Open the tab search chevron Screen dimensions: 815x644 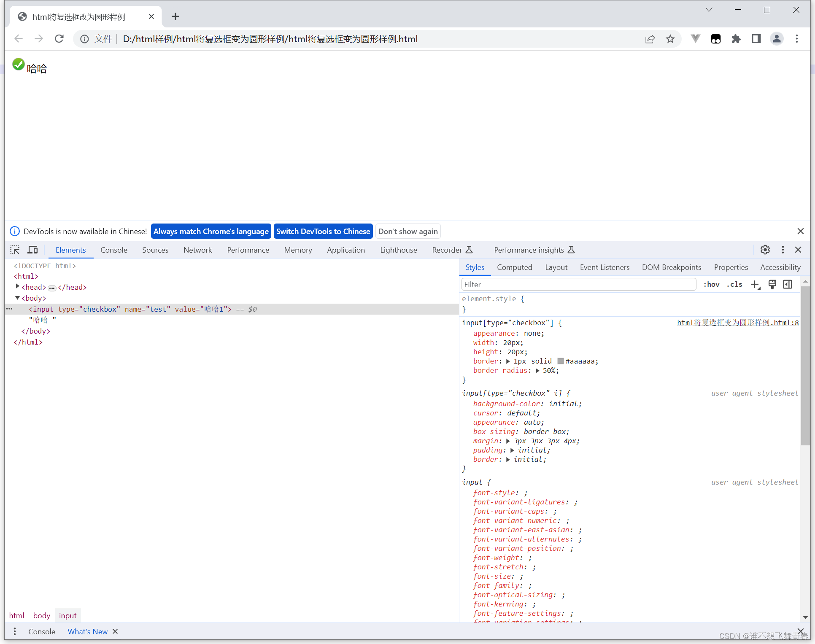coord(709,10)
